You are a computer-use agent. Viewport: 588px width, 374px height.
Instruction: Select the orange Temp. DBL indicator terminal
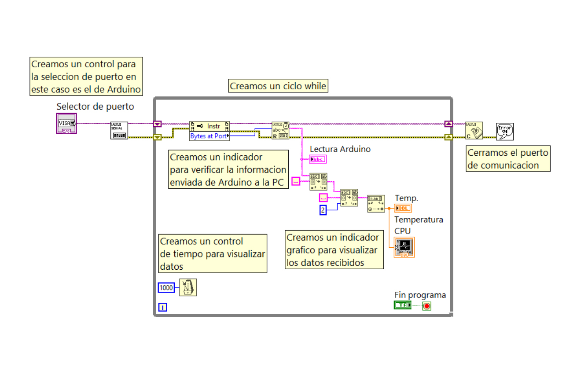pyautogui.click(x=403, y=208)
